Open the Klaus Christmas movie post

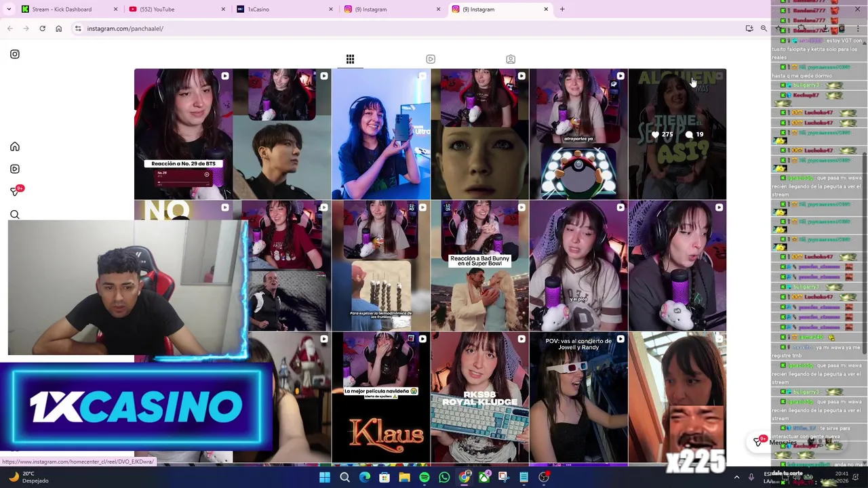click(380, 397)
